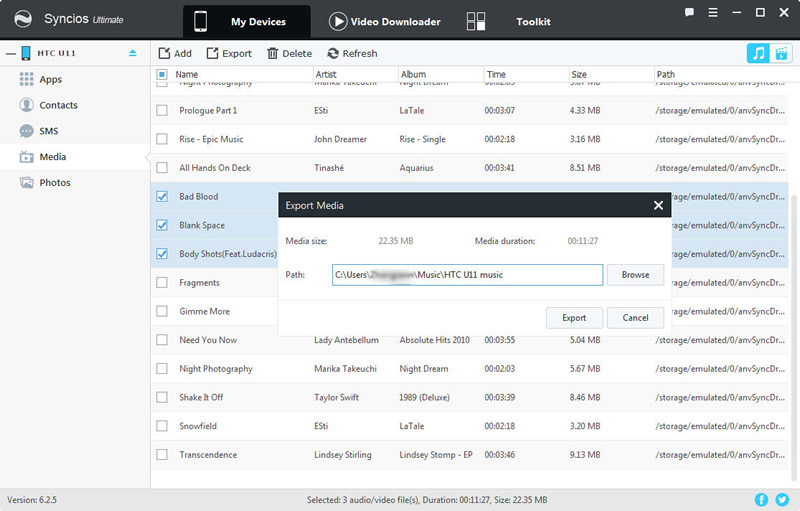Eject the HTC U11 device
The height and width of the screenshot is (511, 800).
pyautogui.click(x=133, y=53)
